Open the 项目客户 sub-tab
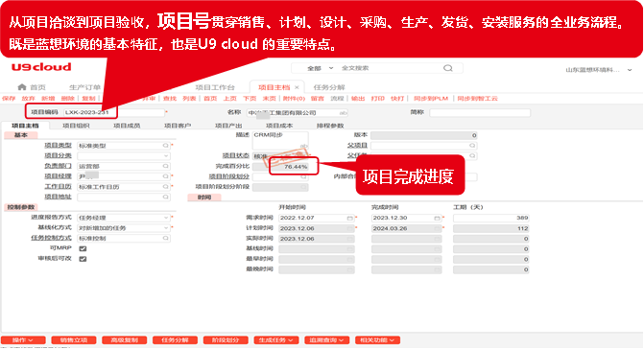This screenshot has width=644, height=349. coord(178,126)
